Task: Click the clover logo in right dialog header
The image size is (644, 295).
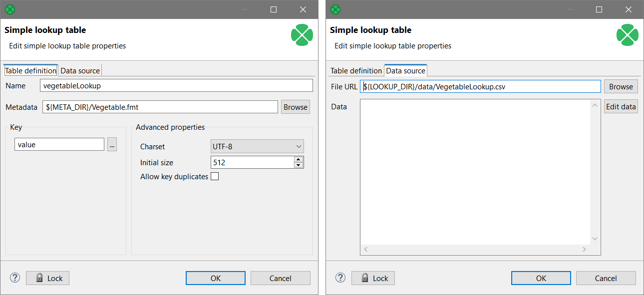Action: (628, 35)
